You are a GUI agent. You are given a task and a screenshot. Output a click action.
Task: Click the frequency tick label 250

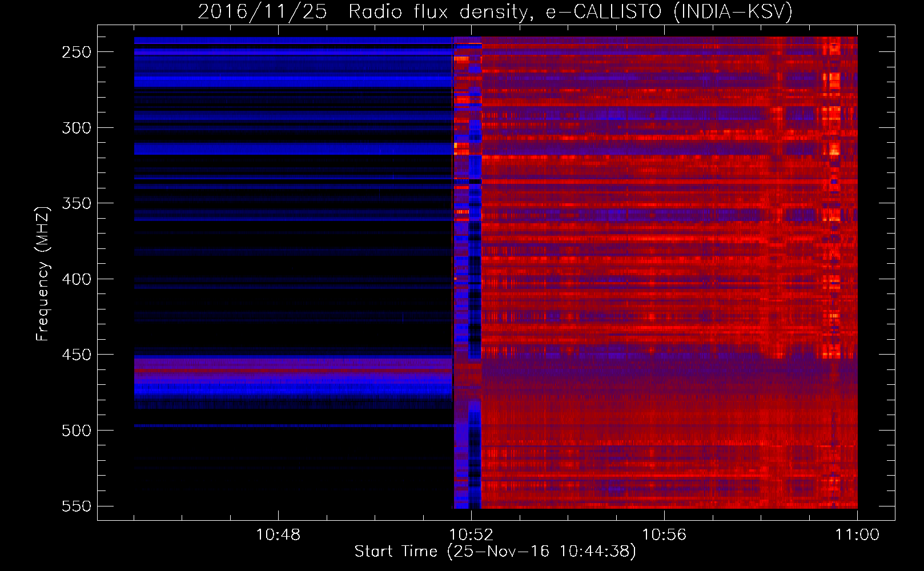(x=77, y=52)
